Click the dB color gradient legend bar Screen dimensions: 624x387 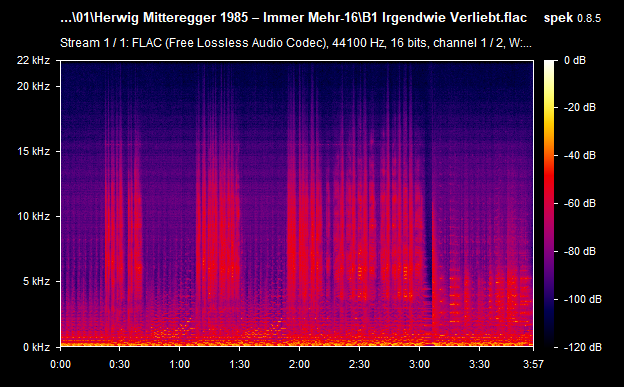pyautogui.click(x=549, y=203)
